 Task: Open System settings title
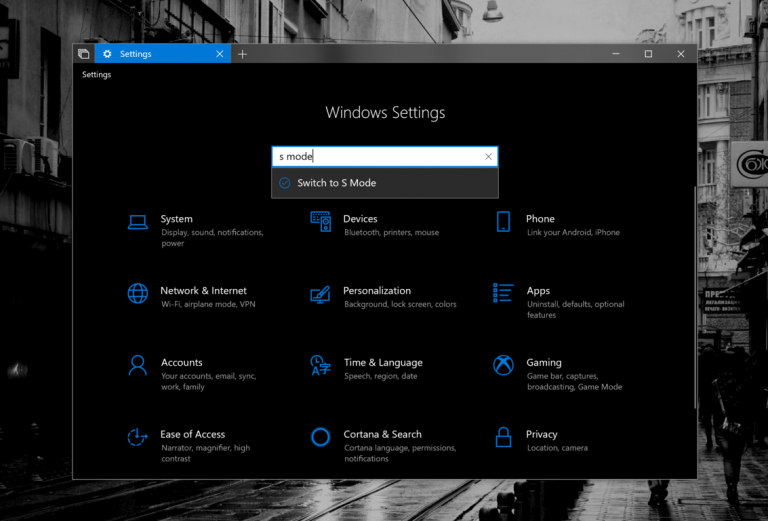click(x=176, y=219)
